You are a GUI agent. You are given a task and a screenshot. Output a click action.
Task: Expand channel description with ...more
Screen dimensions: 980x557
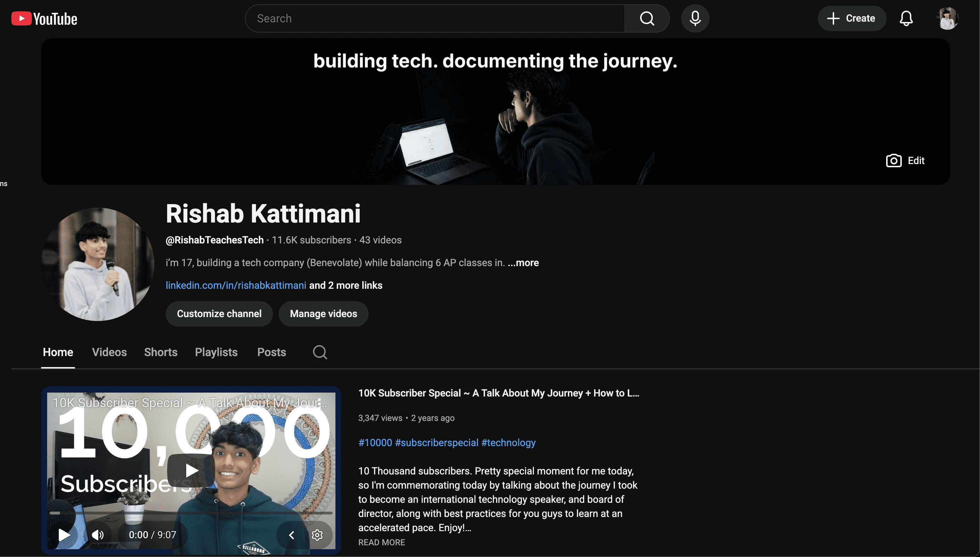pyautogui.click(x=523, y=263)
